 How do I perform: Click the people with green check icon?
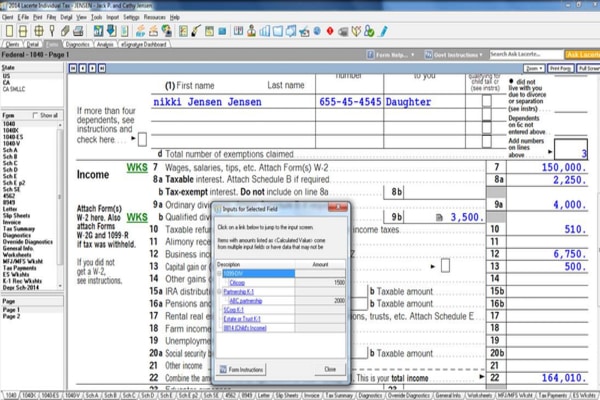(x=369, y=31)
